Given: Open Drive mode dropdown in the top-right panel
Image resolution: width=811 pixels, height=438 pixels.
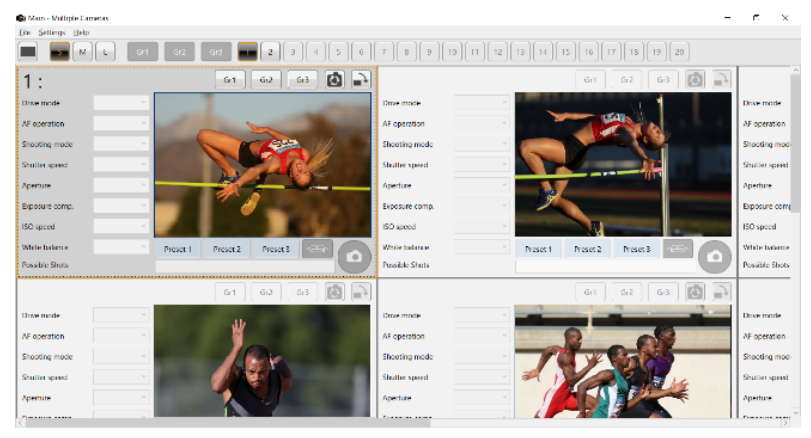Looking at the screenshot, I should click(x=482, y=103).
